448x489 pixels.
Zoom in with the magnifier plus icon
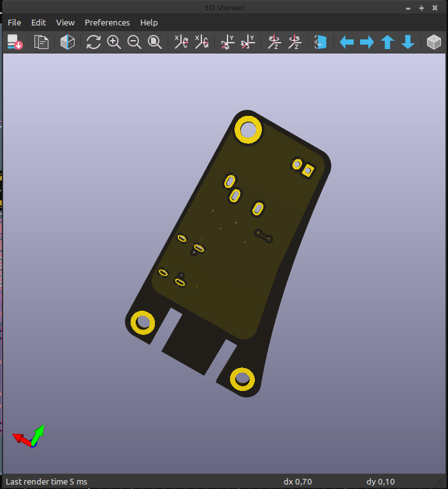pos(114,42)
